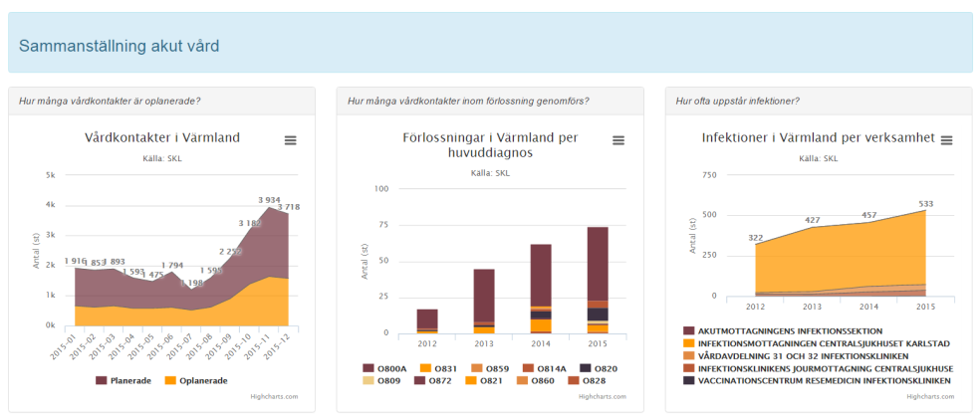Toggle O809 legend item
The height and width of the screenshot is (420, 980).
click(x=381, y=380)
